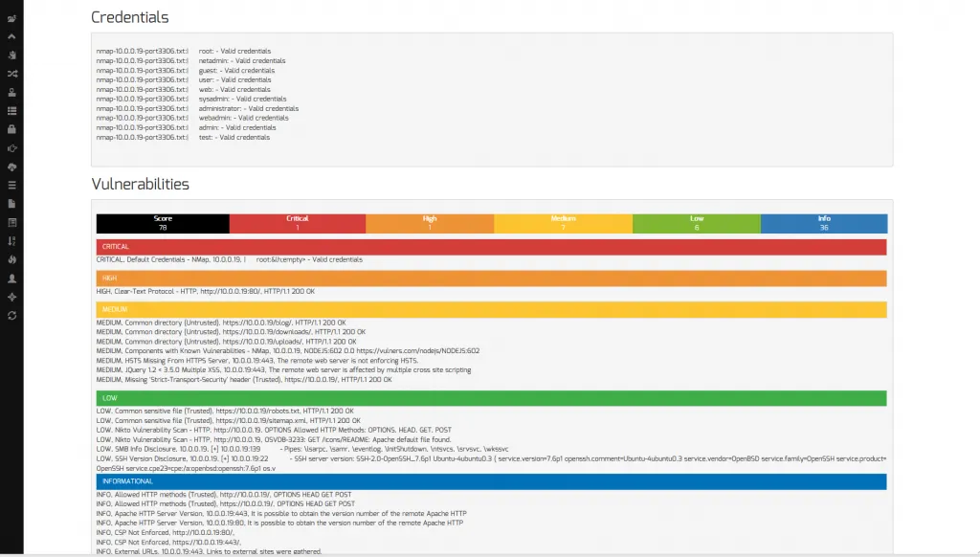980x557 pixels.
Task: Click the vulners.com NODEJS:602 finding
Action: click(288, 351)
